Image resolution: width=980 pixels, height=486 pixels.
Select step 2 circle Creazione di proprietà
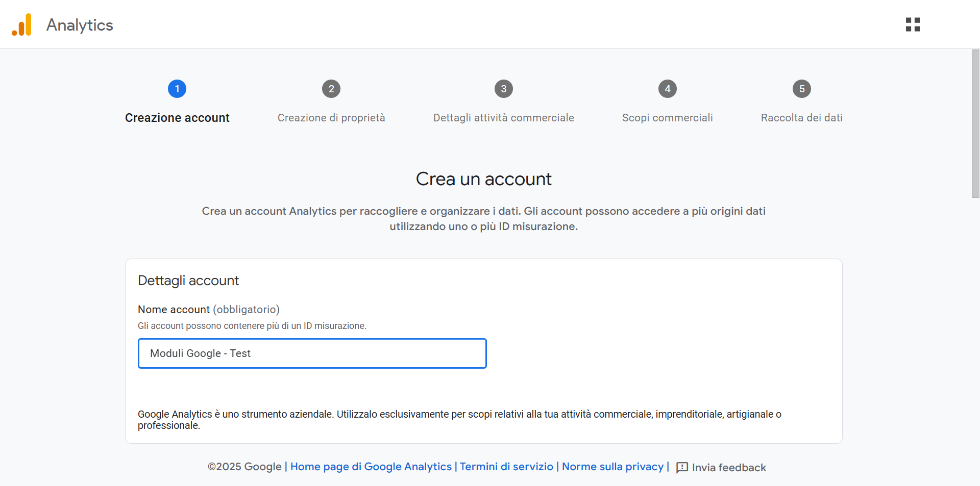coord(331,88)
